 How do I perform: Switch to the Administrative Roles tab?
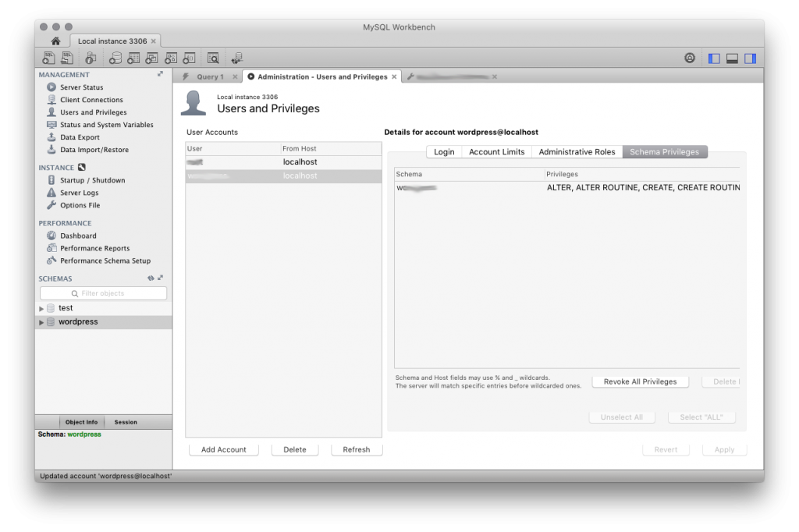577,152
